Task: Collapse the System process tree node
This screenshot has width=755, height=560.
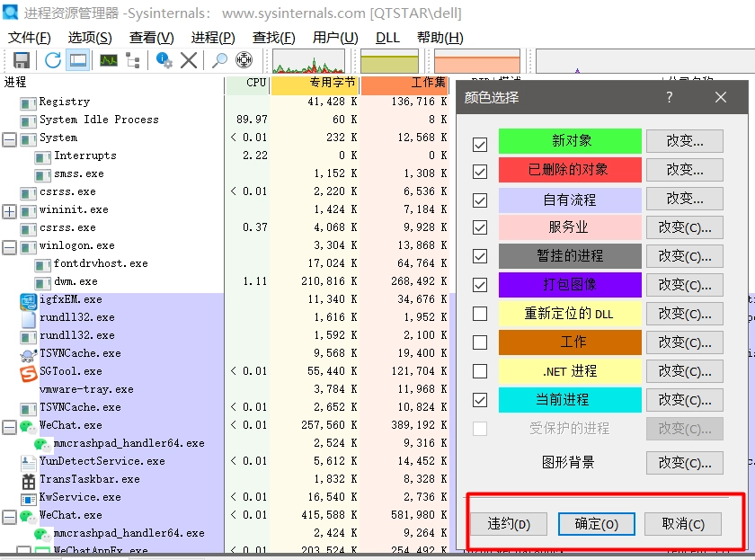Action: point(10,138)
